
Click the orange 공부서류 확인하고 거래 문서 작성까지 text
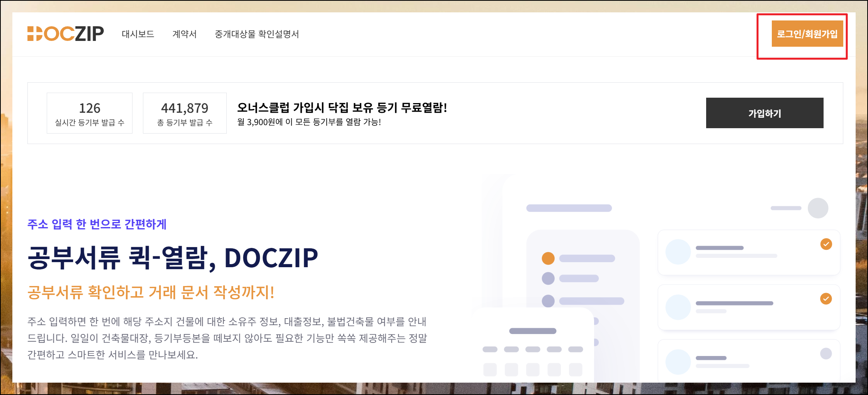(x=151, y=292)
